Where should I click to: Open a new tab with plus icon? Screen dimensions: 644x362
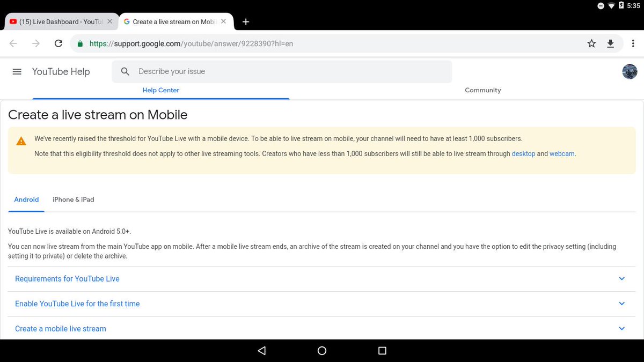246,22
